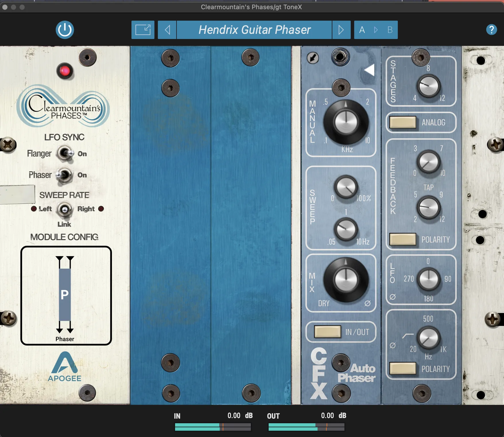
Task: Open the Module Config Phaser diagram
Action: coord(66,296)
